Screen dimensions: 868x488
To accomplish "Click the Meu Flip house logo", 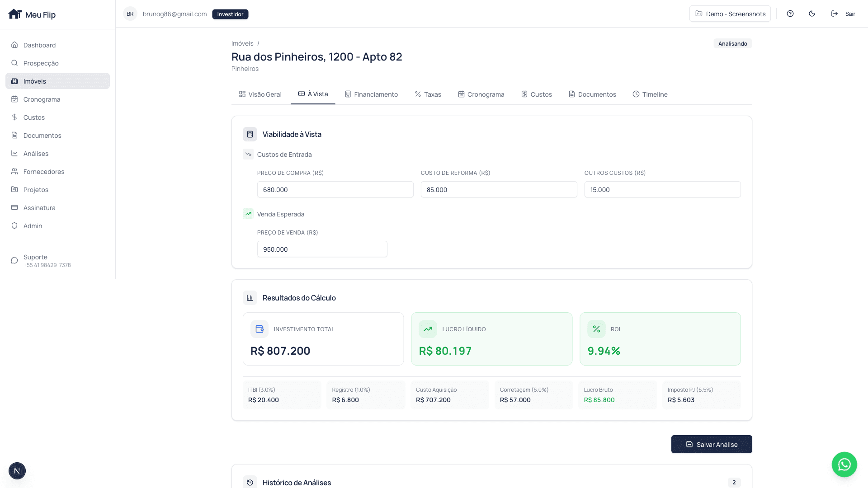I will point(15,14).
